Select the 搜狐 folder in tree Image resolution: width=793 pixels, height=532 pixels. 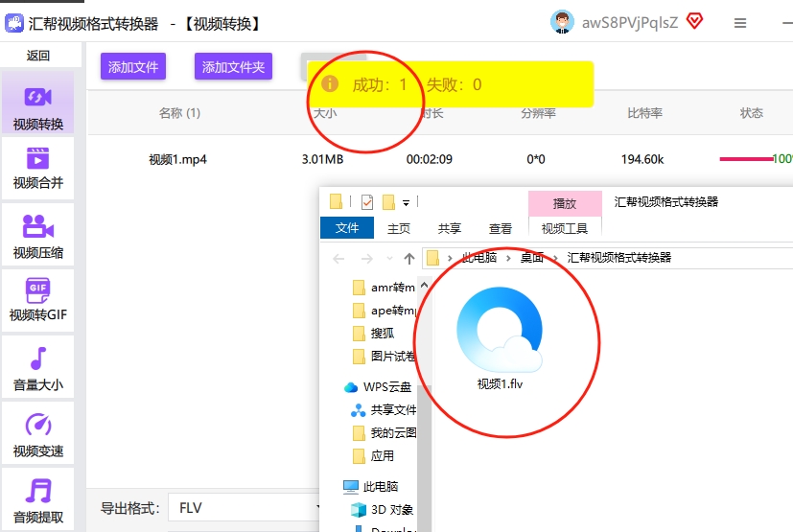coord(373,334)
